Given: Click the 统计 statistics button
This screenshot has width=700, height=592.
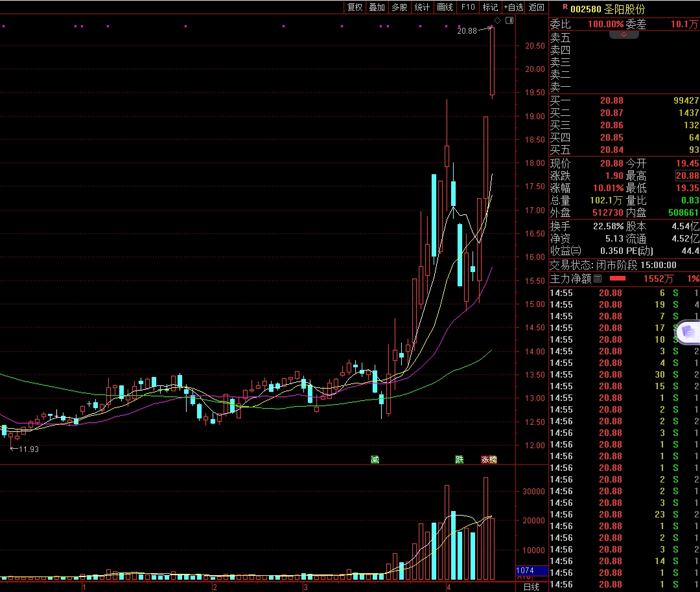Looking at the screenshot, I should [422, 7].
